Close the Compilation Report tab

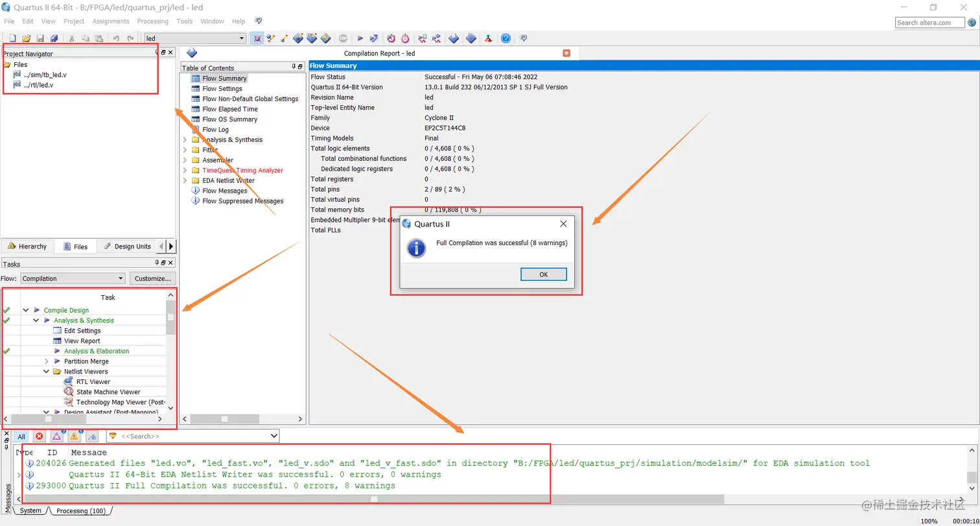point(566,53)
